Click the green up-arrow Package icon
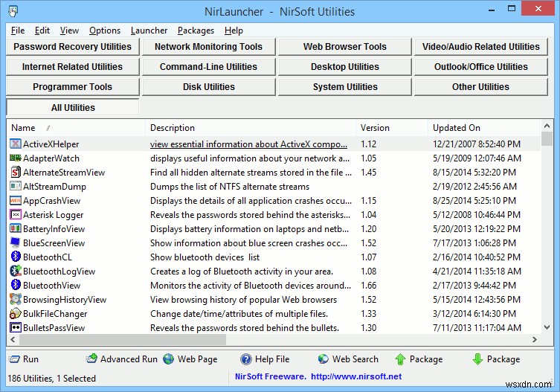The height and width of the screenshot is (392, 560). pyautogui.click(x=400, y=359)
